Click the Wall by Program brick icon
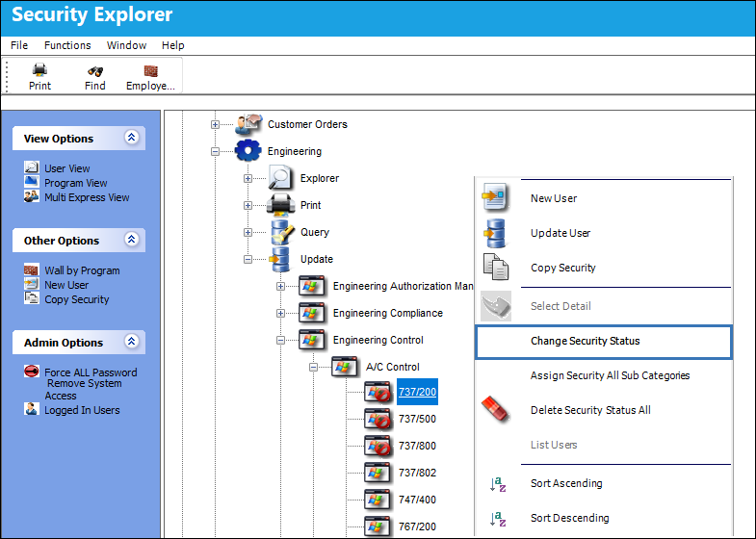 [32, 269]
